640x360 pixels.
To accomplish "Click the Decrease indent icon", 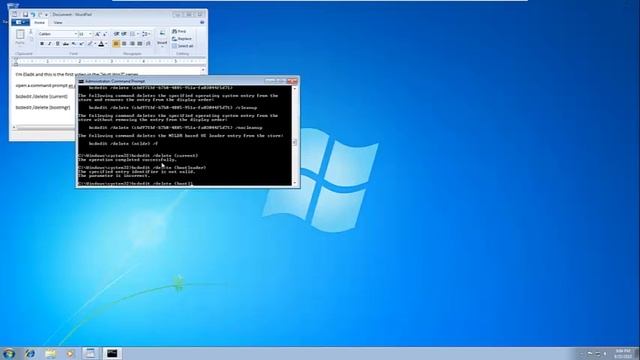I will [x=116, y=34].
